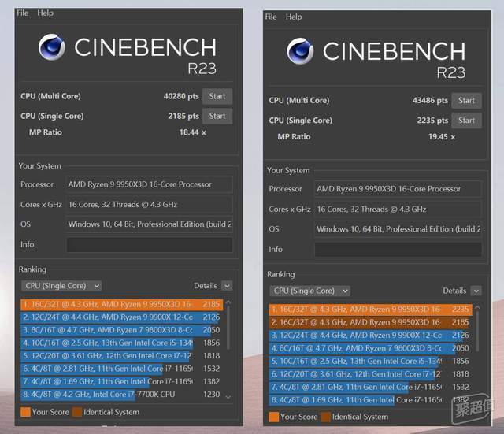504x434 pixels.
Task: Start Multi Core test in left window
Action: click(x=217, y=96)
